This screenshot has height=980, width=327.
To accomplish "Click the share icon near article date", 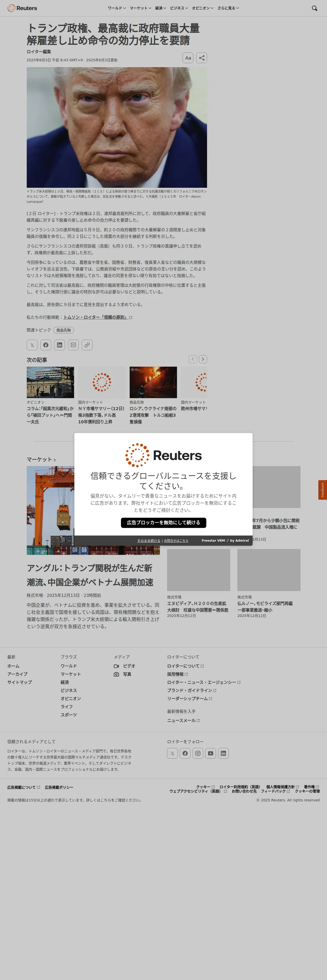I will (x=202, y=58).
